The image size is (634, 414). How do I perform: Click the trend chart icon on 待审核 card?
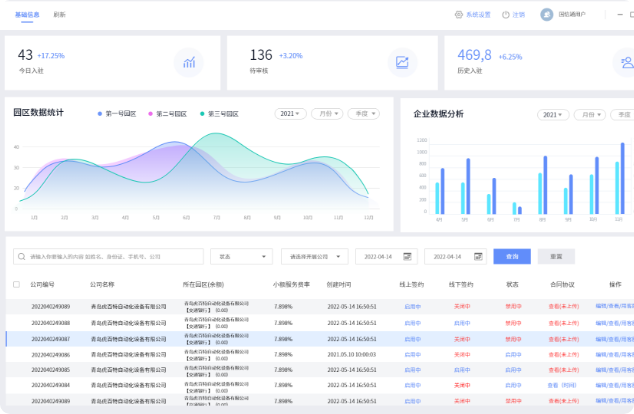[402, 63]
